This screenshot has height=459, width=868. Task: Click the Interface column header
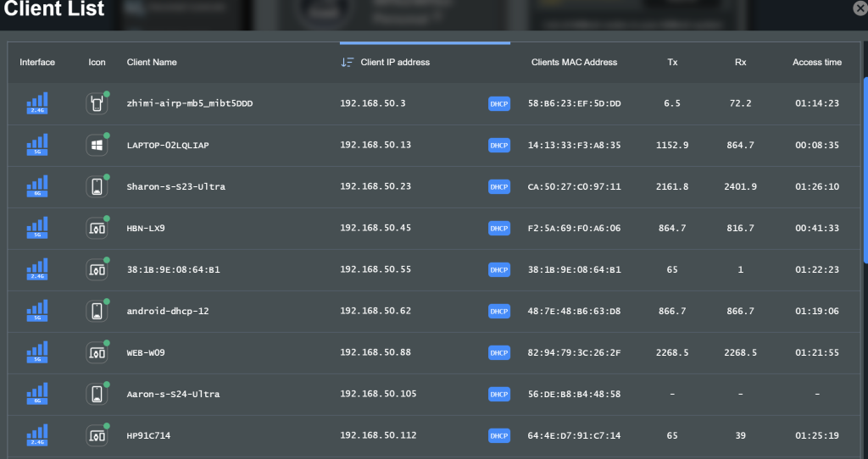[x=37, y=62]
